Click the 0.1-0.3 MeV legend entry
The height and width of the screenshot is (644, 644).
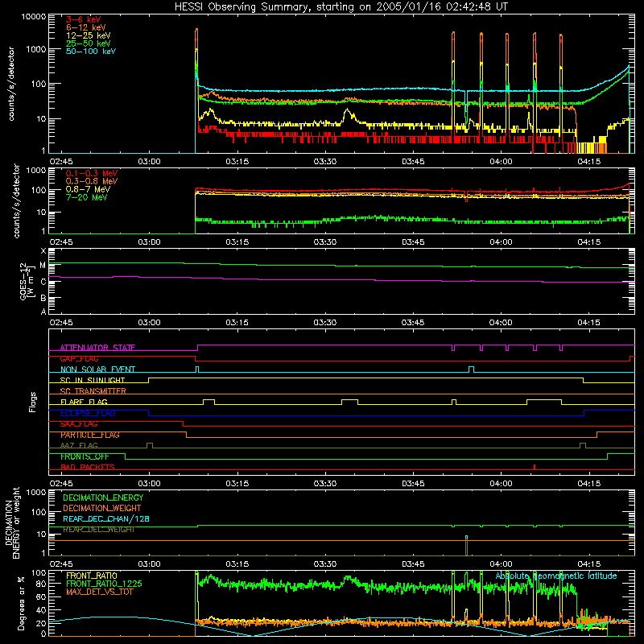92,173
